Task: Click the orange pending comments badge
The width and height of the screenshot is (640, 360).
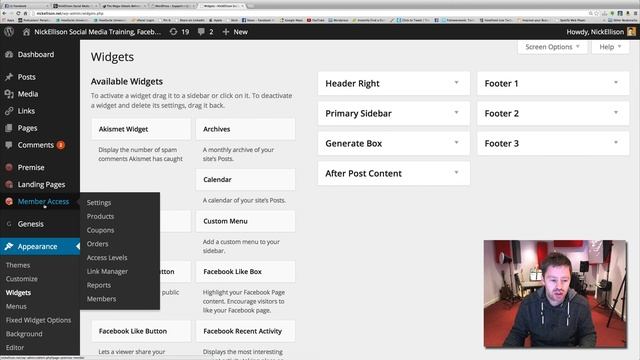Action: tap(61, 145)
